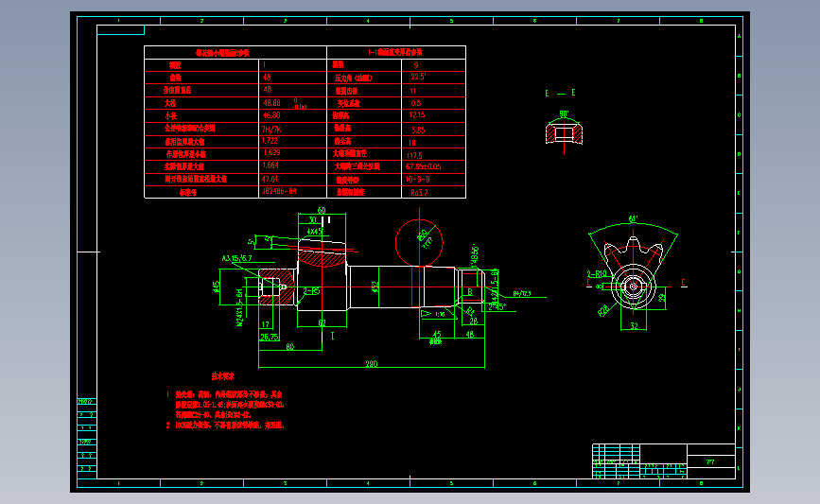820x504 pixels.
Task: Click the accuracy grade "10-9-9"
Action: (x=417, y=180)
